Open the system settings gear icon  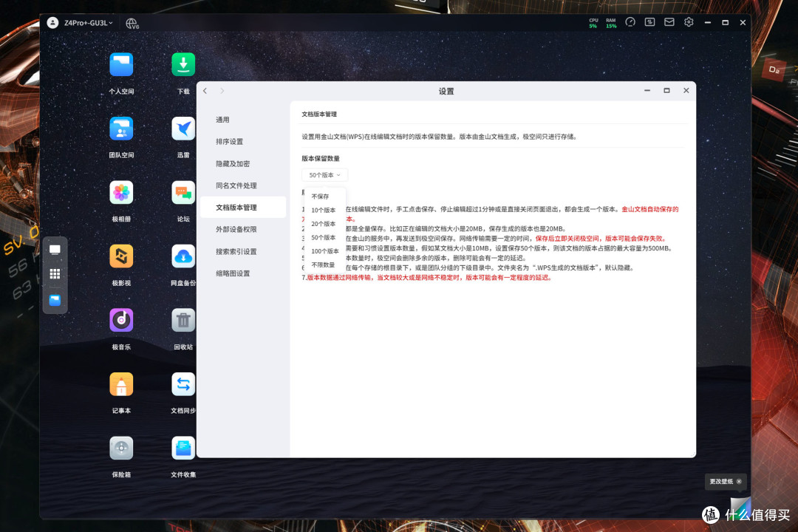pyautogui.click(x=689, y=22)
